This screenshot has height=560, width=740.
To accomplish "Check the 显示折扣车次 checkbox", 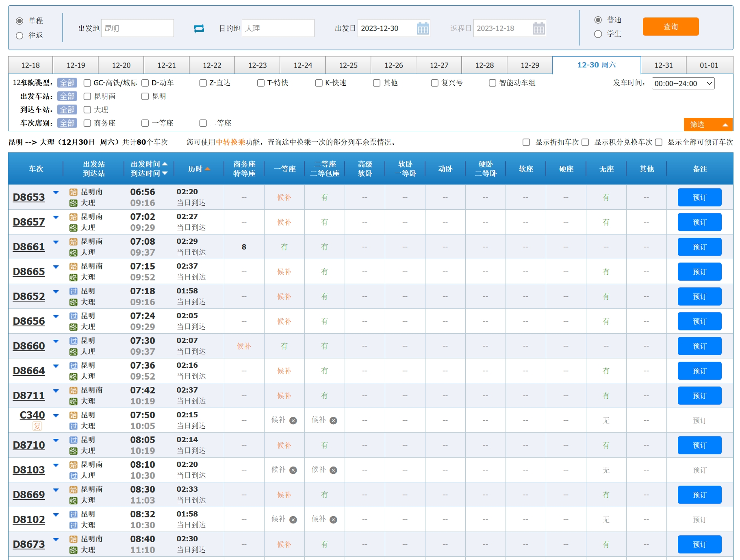I will tap(526, 142).
